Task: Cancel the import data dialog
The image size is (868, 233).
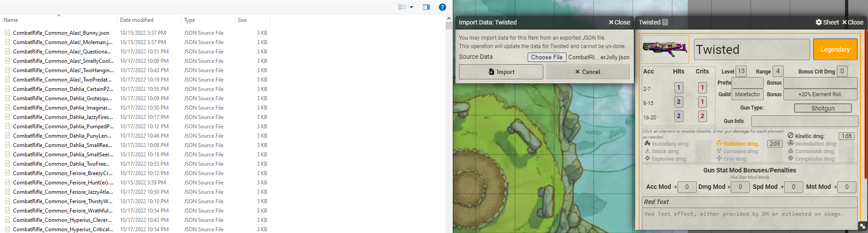Action: pyautogui.click(x=588, y=72)
